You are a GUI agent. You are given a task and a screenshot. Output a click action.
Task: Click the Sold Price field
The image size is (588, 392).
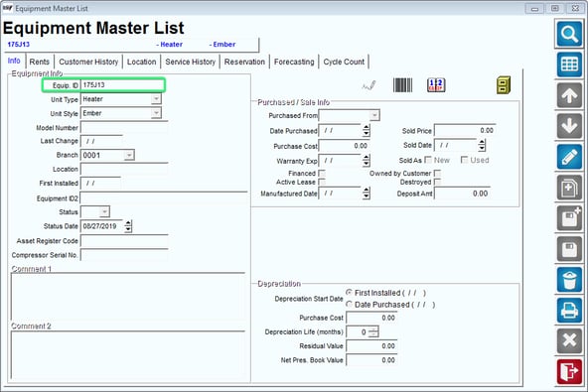click(x=465, y=130)
